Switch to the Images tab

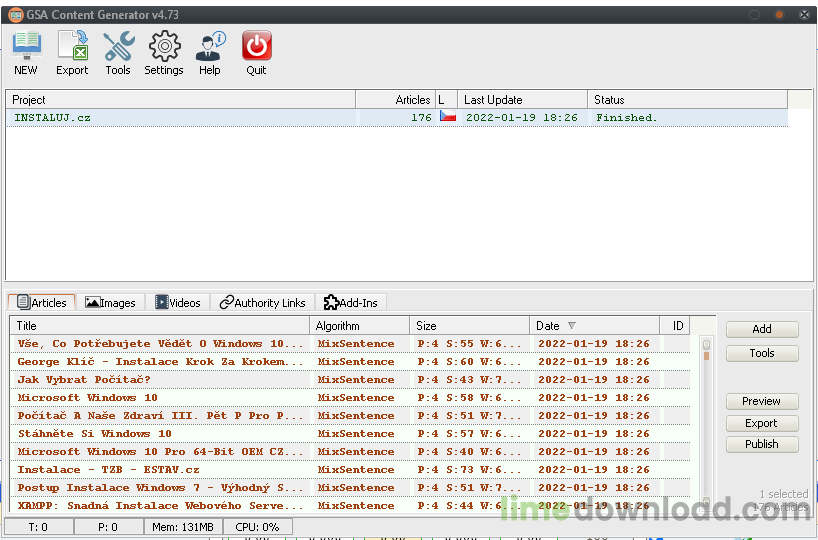(111, 303)
